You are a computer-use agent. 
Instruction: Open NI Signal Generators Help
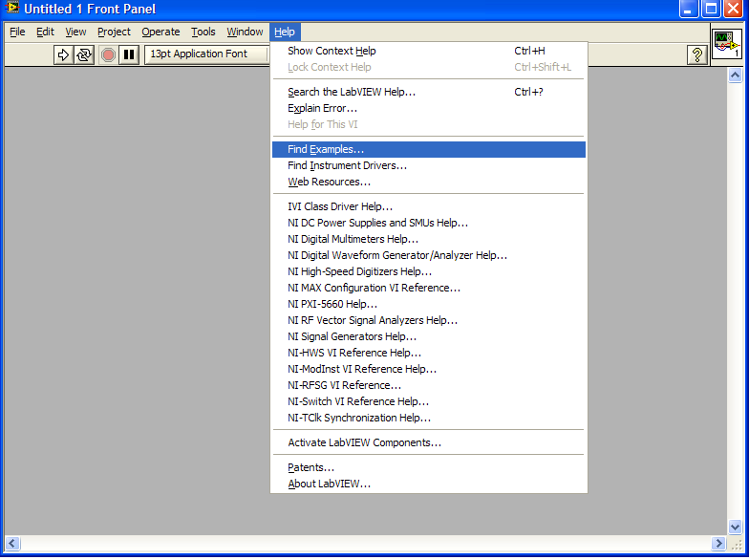tap(428, 336)
